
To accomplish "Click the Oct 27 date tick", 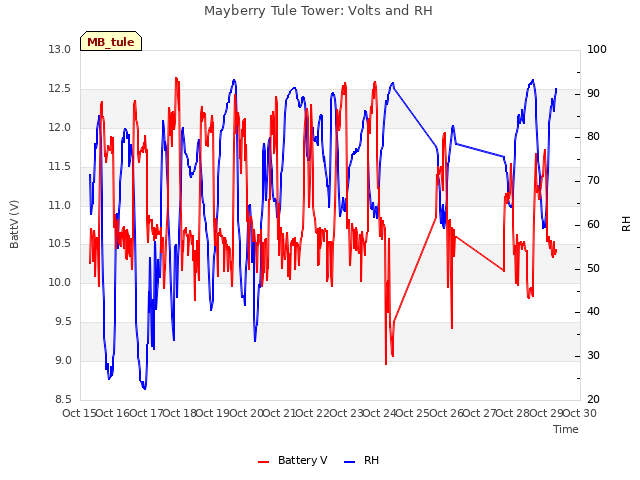I will [480, 413].
